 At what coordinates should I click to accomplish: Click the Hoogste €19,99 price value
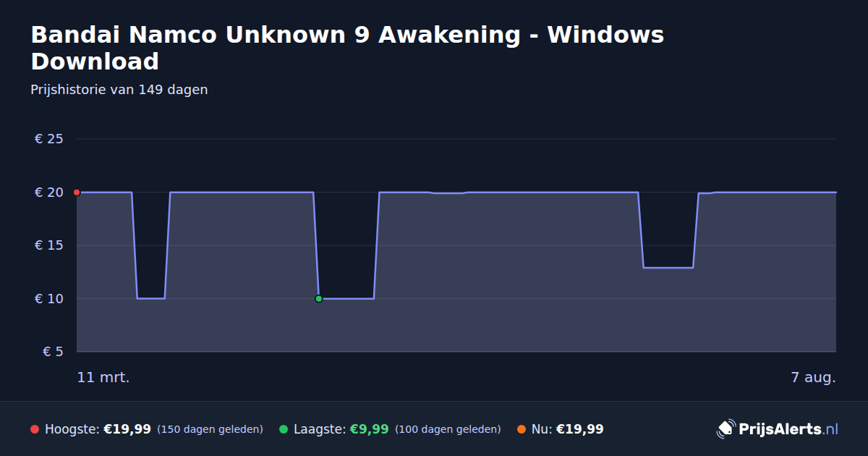[x=127, y=429]
